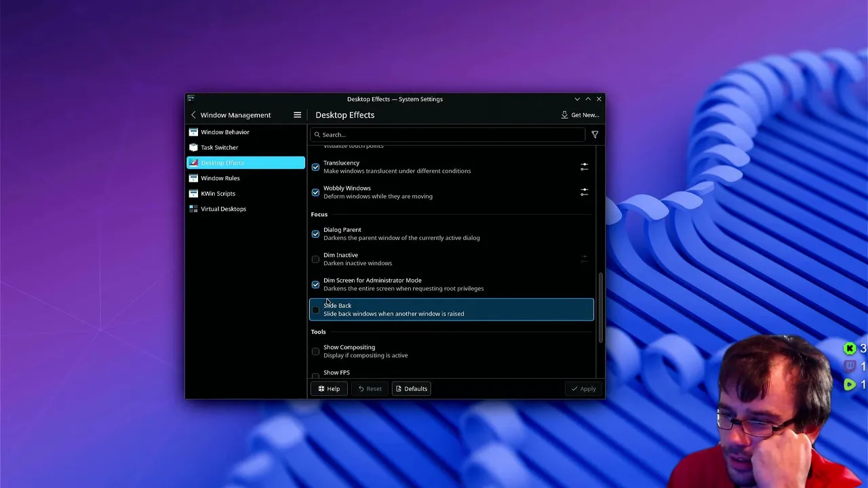Click the Task Switcher sidebar icon
Image resolution: width=868 pixels, height=488 pixels.
(193, 148)
